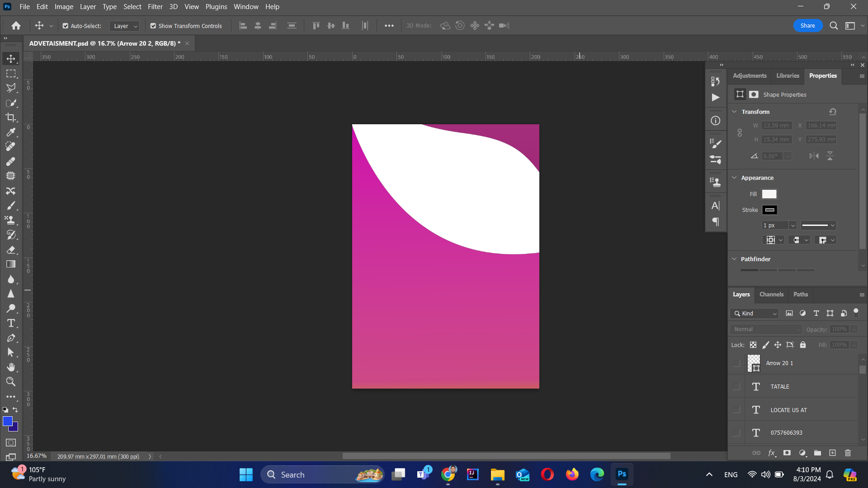
Task: Select the History Brush tool
Action: (11, 235)
